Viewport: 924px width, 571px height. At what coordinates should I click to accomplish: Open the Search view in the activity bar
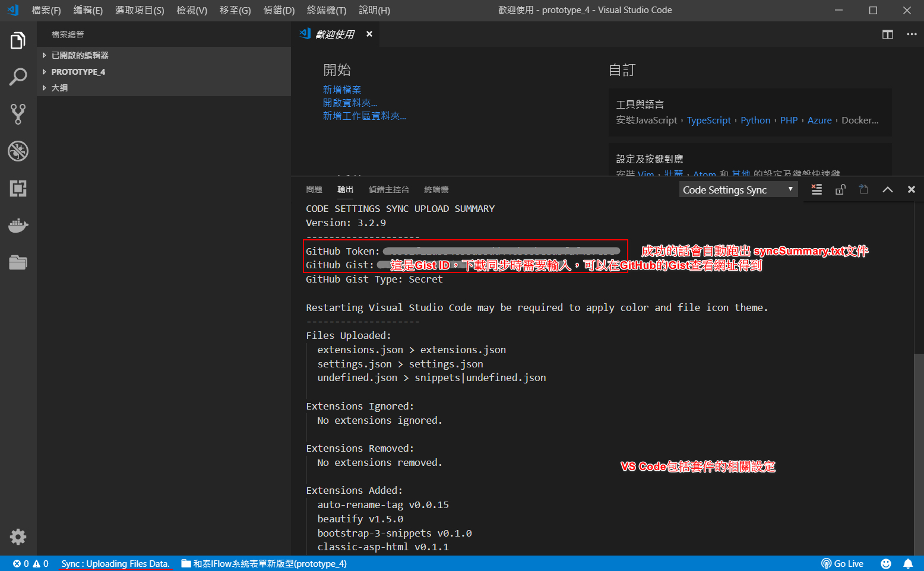(18, 77)
